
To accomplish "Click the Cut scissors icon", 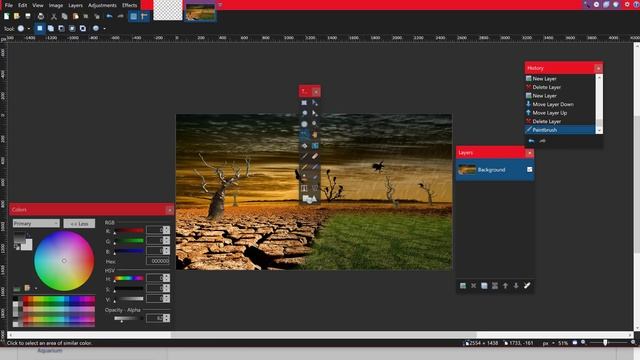I will (53, 16).
